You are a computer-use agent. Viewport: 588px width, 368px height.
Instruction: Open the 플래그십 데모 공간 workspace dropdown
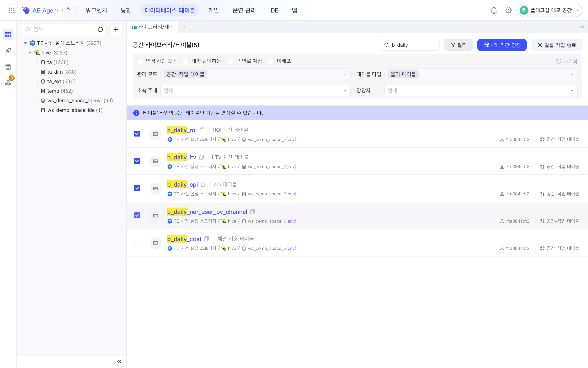click(x=550, y=10)
